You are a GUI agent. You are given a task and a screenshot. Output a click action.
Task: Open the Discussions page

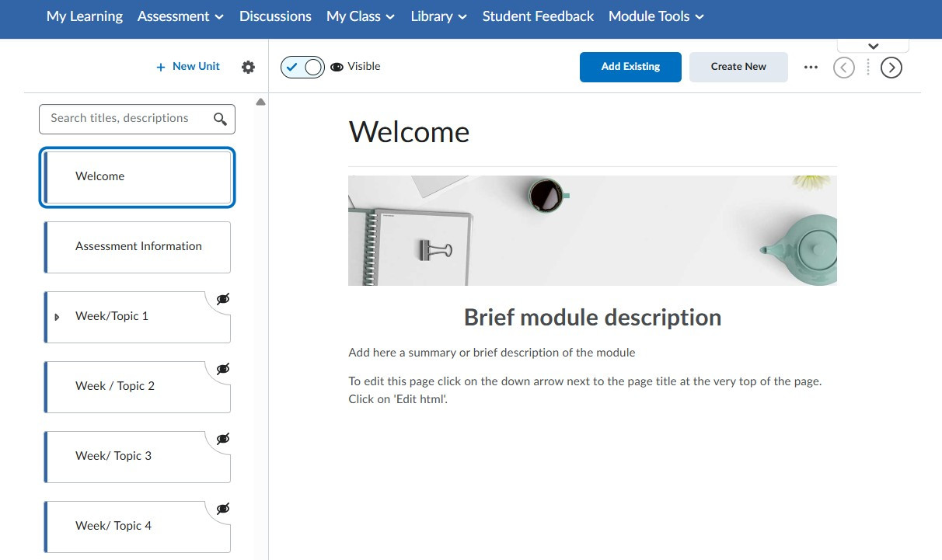pyautogui.click(x=275, y=16)
